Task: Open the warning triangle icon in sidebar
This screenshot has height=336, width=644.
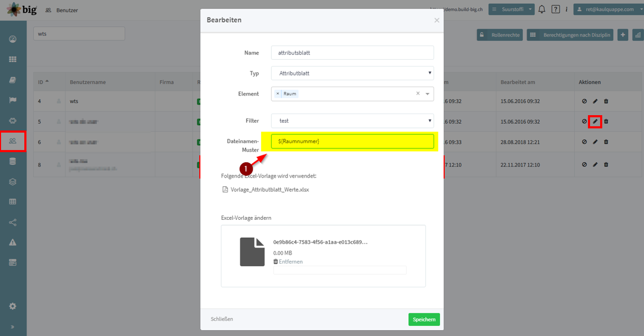Action: point(13,242)
